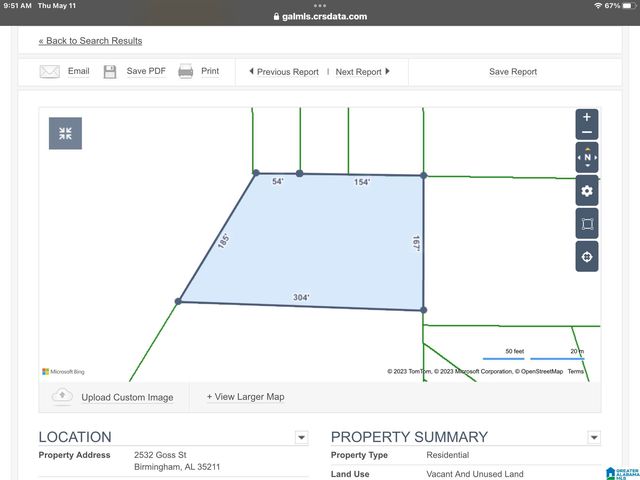The height and width of the screenshot is (480, 640).
Task: Return via Back to Search Results link
Action: point(90,41)
